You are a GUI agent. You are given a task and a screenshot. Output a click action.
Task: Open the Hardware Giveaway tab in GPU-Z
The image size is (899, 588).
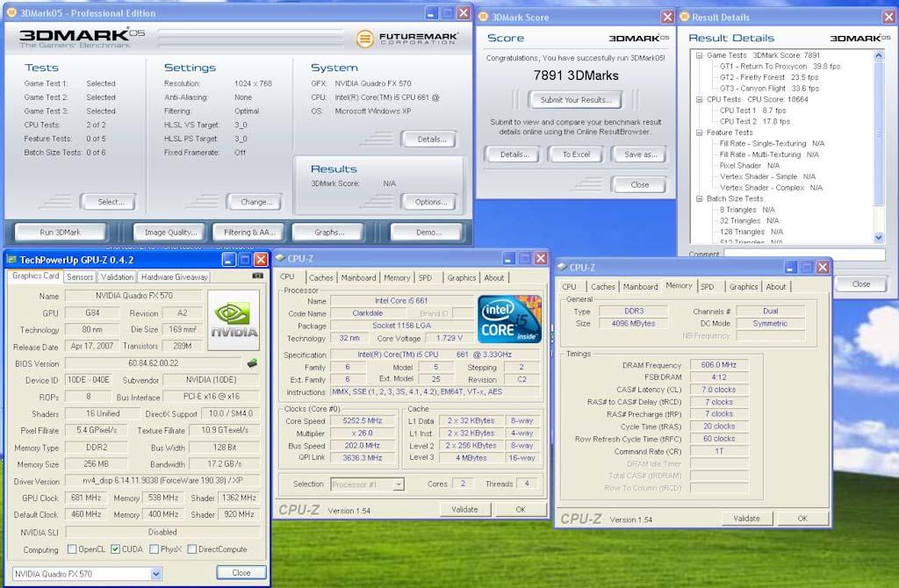click(x=175, y=276)
